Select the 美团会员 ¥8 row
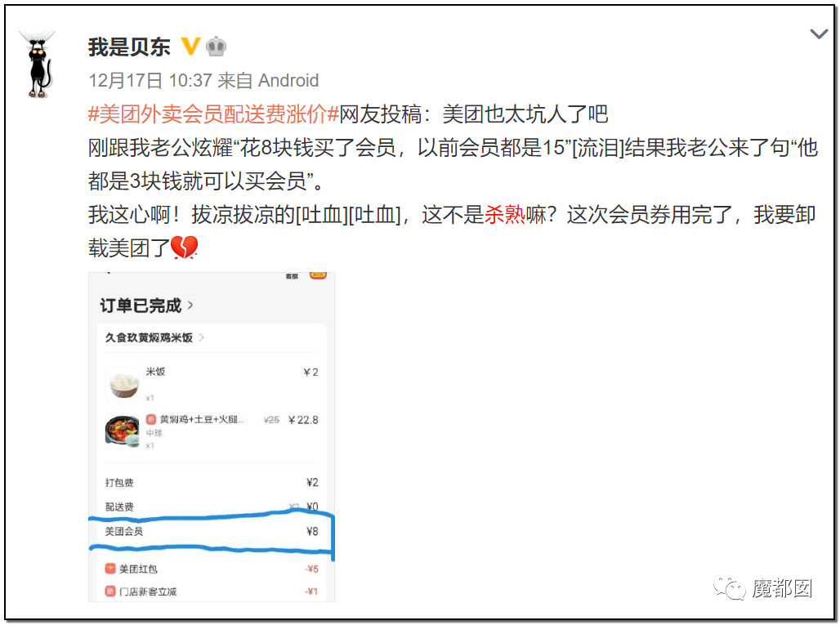 [212, 531]
